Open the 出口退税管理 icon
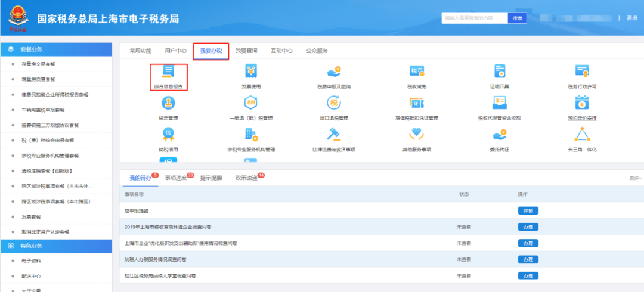Viewport: 644px width, 292px height. pos(334,102)
